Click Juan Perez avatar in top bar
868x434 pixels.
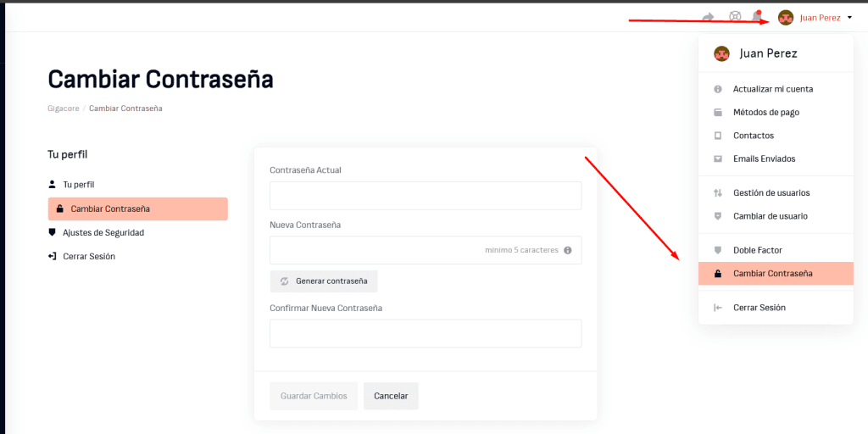point(786,18)
